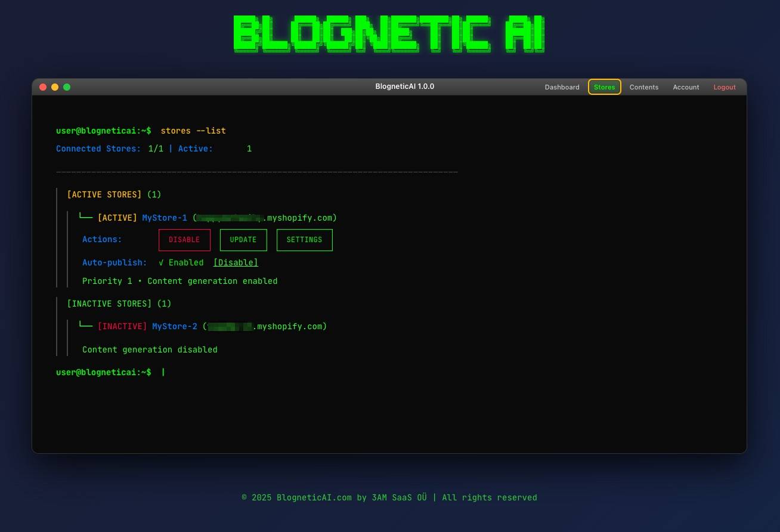The width and height of the screenshot is (780, 532).
Task: Click the INACTIVE status label for MyStore-2
Action: point(122,326)
